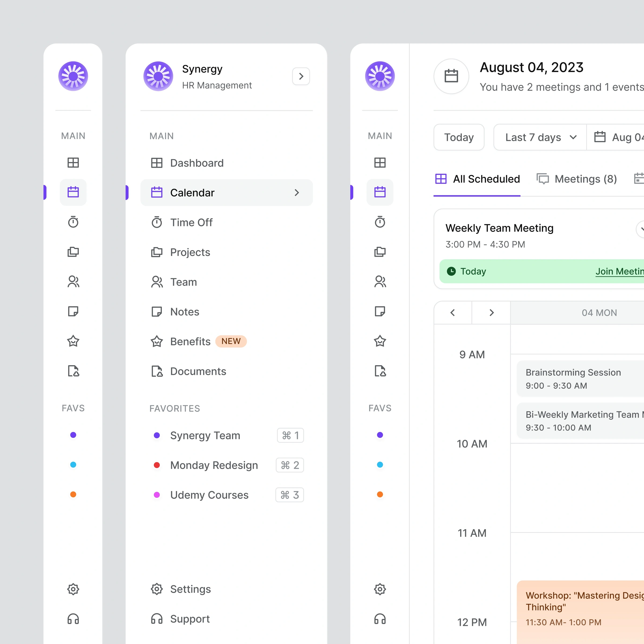Open Documents file icon in calendar view's sidebar
This screenshot has width=644, height=644.
pos(380,371)
